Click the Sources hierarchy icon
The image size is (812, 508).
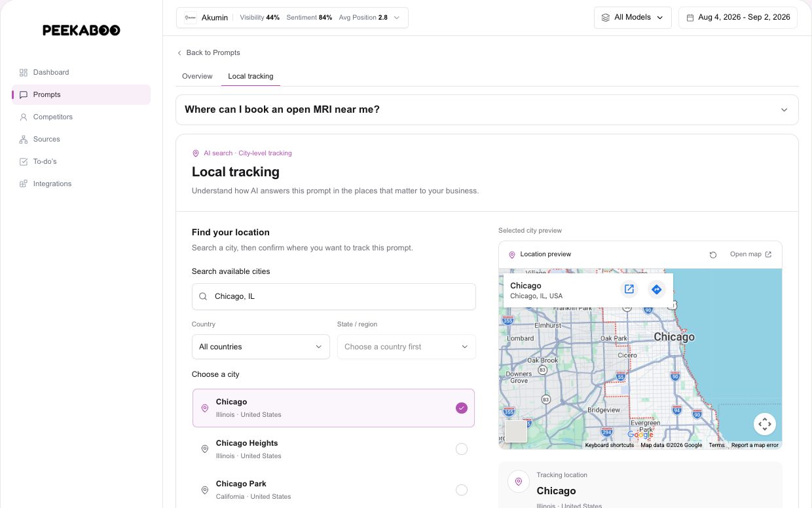[x=24, y=139]
